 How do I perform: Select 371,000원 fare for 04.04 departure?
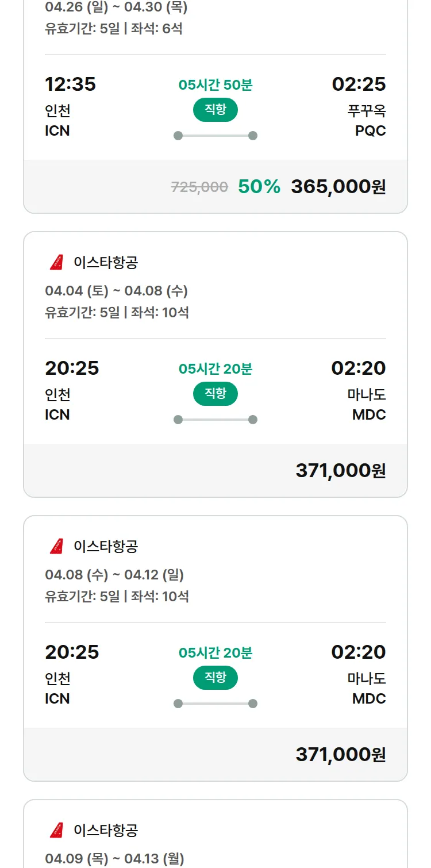click(x=340, y=471)
